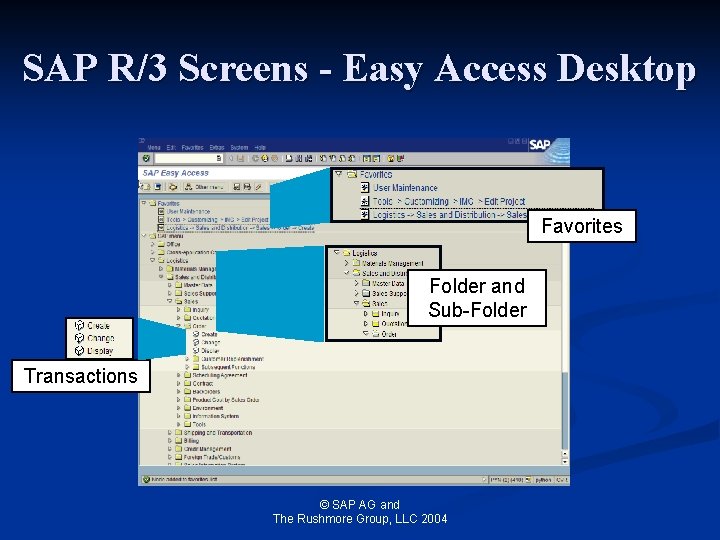Jump to Last Page icon

coord(352,159)
